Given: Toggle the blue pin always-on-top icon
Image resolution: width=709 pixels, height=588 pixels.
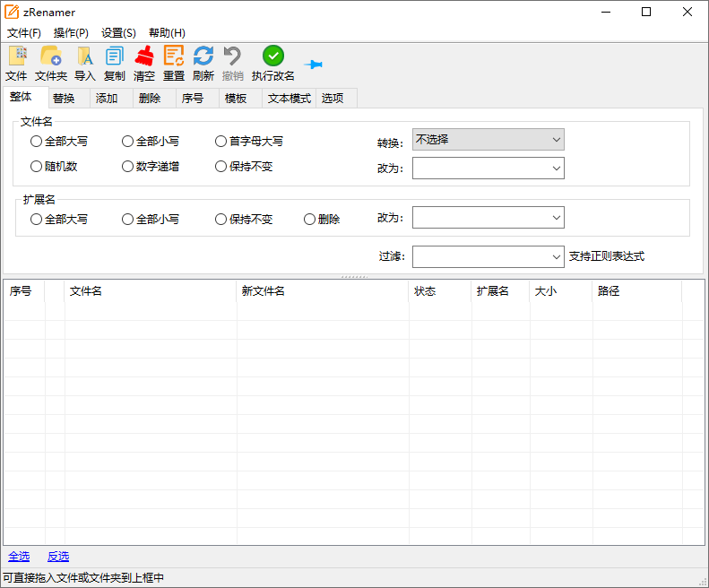Looking at the screenshot, I should 314,65.
